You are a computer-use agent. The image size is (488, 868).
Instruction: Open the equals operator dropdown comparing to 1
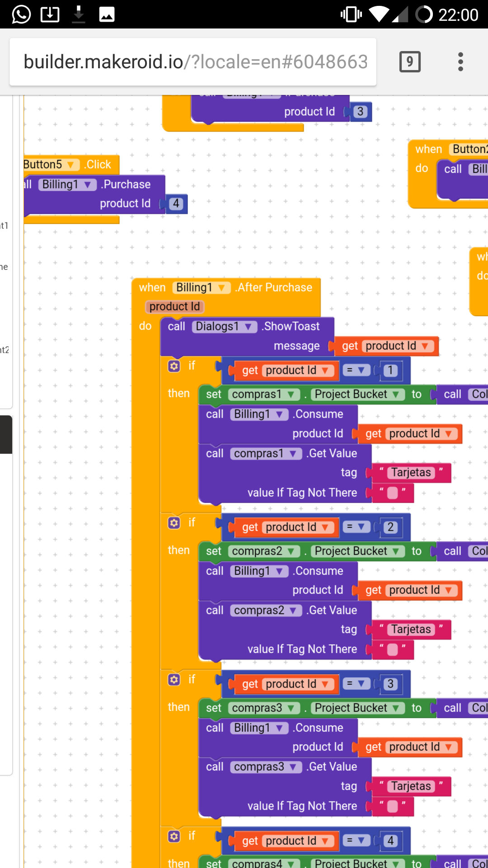[x=357, y=370]
